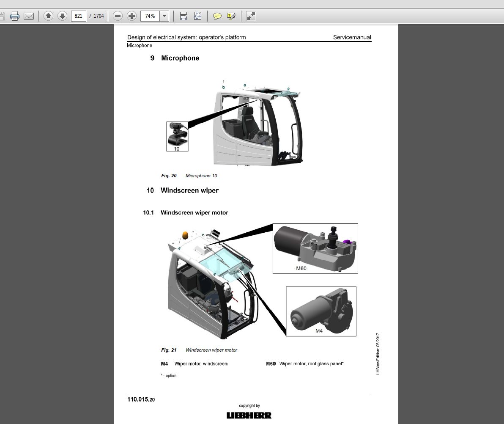Viewport: 504px width, 424px height.
Task: Open the zoom level dropdown arrow
Action: (x=164, y=16)
